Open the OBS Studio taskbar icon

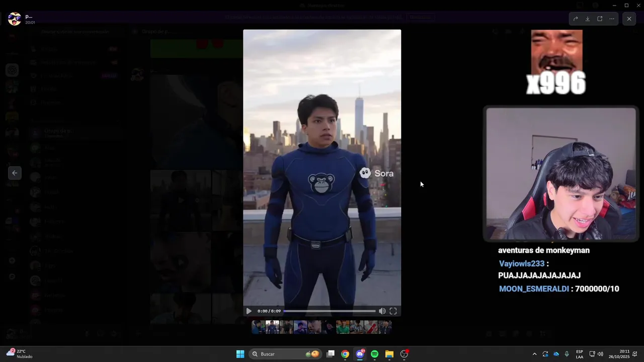(x=404, y=354)
